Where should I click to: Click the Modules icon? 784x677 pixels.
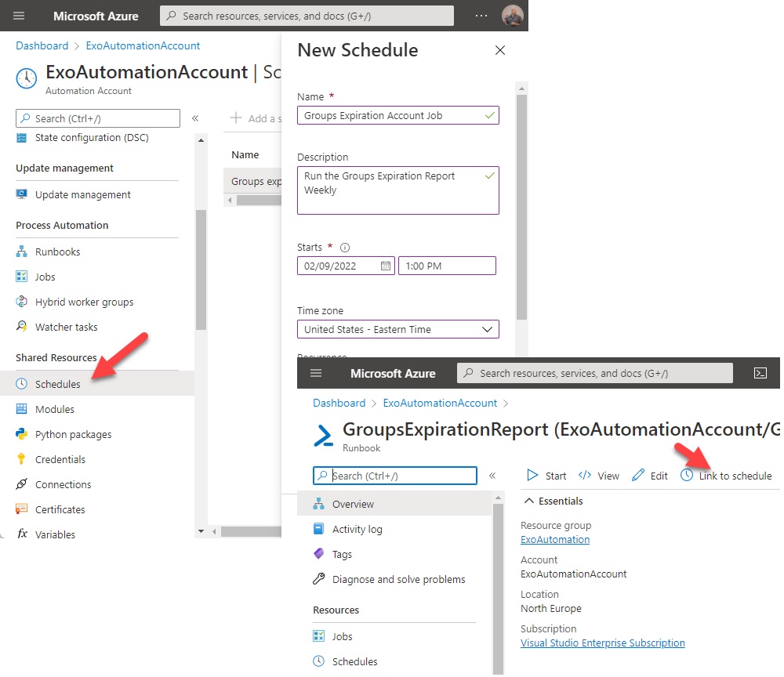tap(21, 409)
